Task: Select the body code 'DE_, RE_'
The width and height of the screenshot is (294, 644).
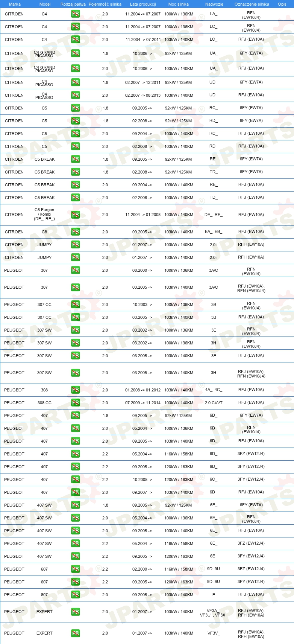Action: pos(214,215)
